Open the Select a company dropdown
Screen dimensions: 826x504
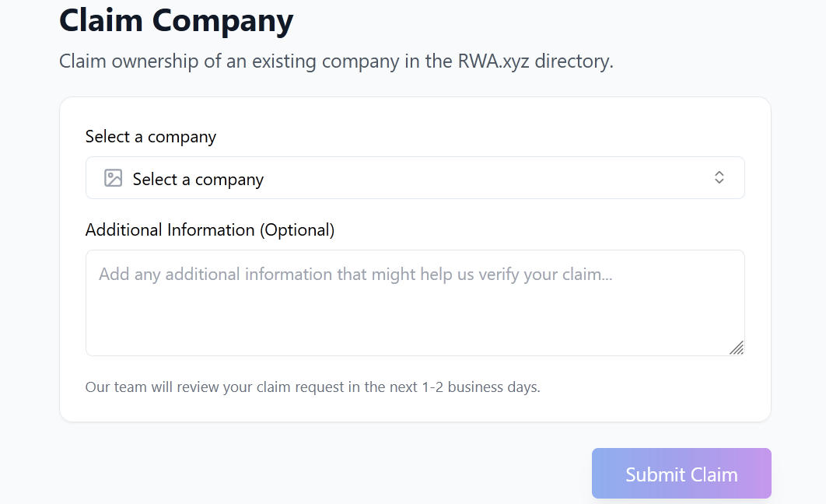pyautogui.click(x=415, y=178)
